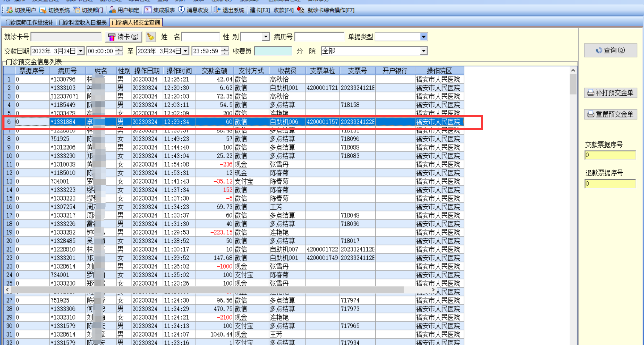Click the 退出系统 exit system icon

point(217,10)
